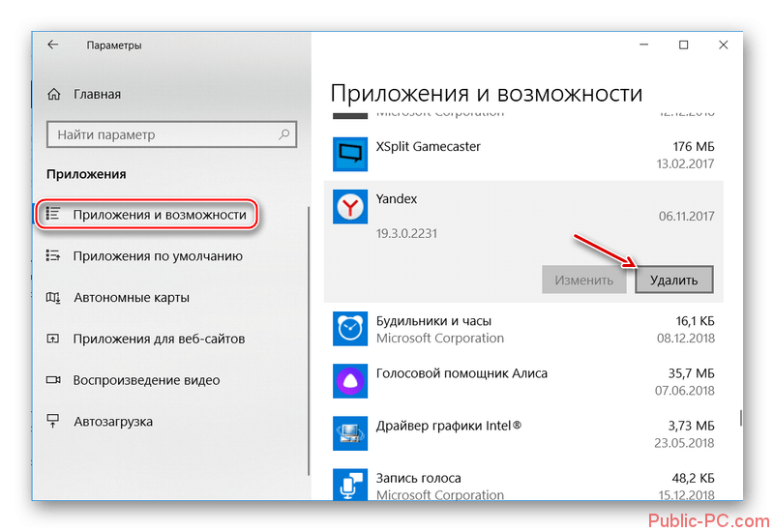Image resolution: width=774 pixels, height=532 pixels.
Task: Click the Приложения по умолчанию icon
Action: [x=53, y=255]
